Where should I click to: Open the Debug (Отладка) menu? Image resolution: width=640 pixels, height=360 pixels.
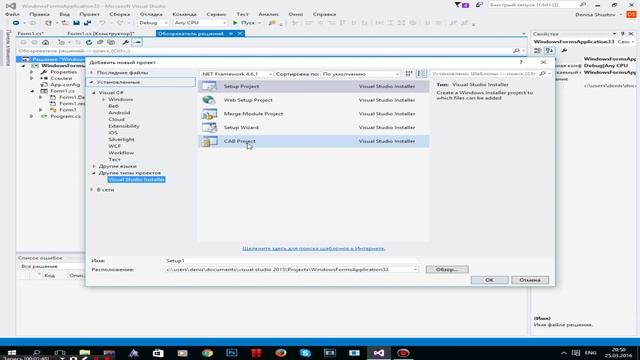coord(151,14)
